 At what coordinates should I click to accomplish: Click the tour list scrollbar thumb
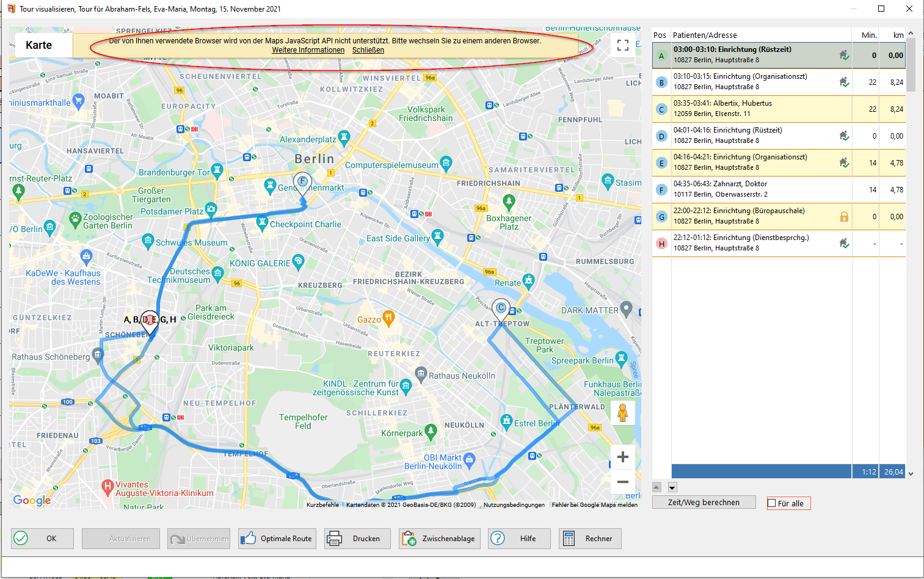pyautogui.click(x=911, y=65)
